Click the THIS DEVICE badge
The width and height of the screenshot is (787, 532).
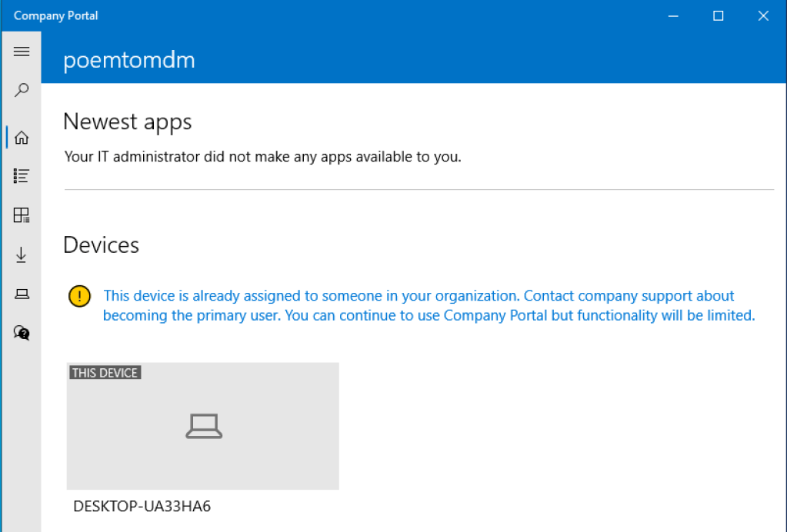click(105, 373)
